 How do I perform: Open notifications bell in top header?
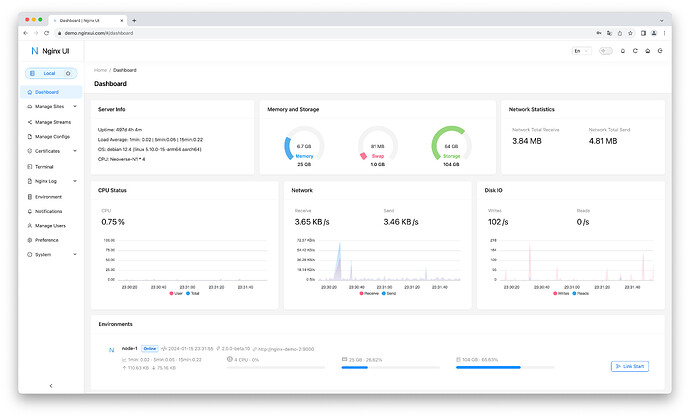coord(623,51)
